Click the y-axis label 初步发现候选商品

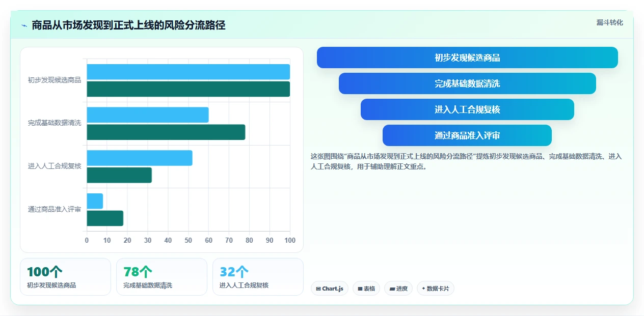click(55, 80)
